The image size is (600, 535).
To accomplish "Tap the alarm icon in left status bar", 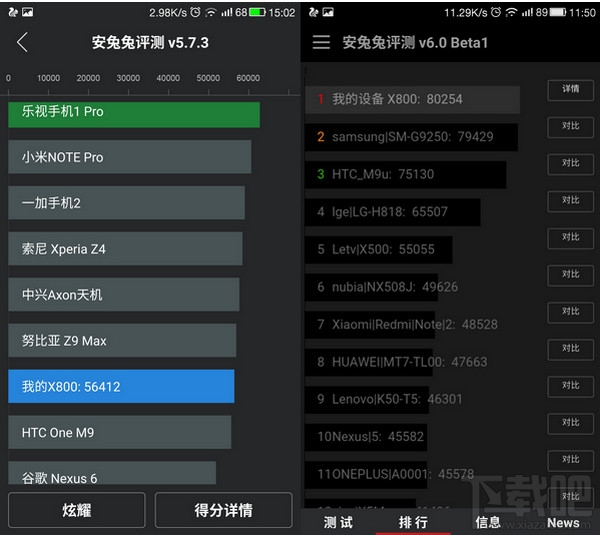I will pos(195,12).
